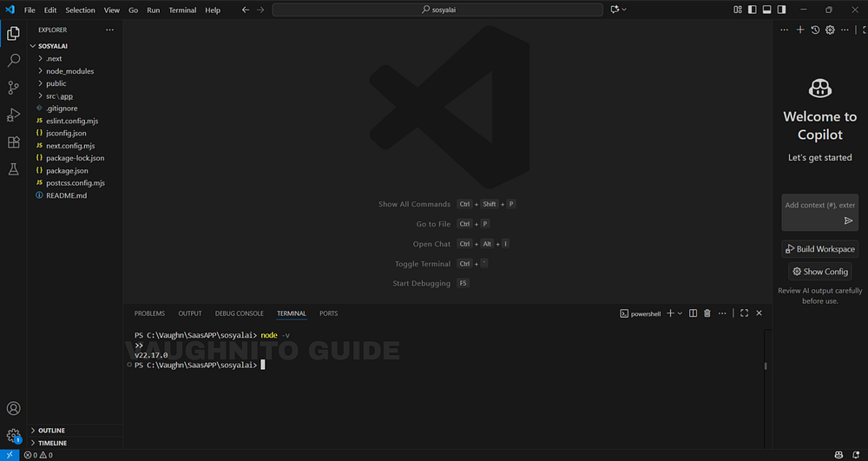This screenshot has width=868, height=461.
Task: Open terminal panel more actions ellipsis
Action: 722,313
